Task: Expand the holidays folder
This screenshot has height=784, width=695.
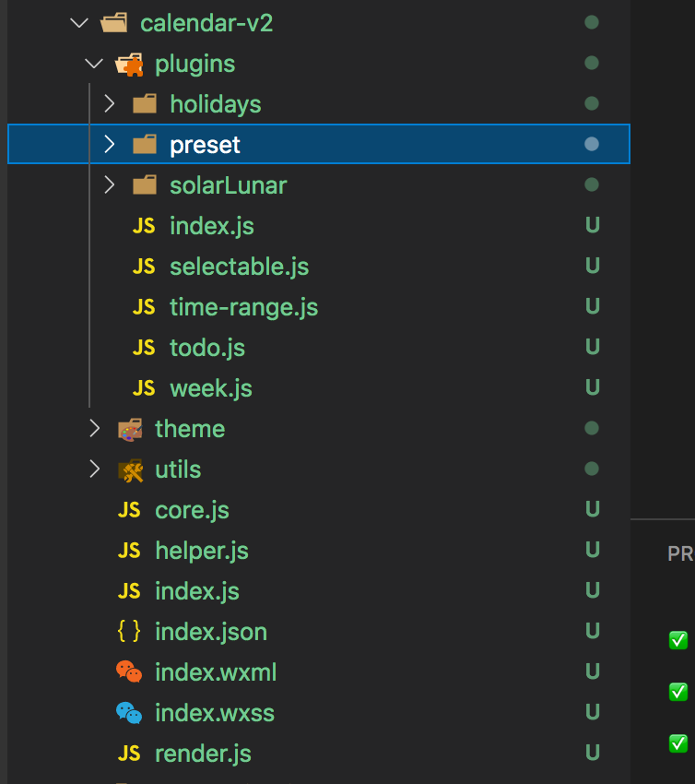Action: tap(109, 103)
